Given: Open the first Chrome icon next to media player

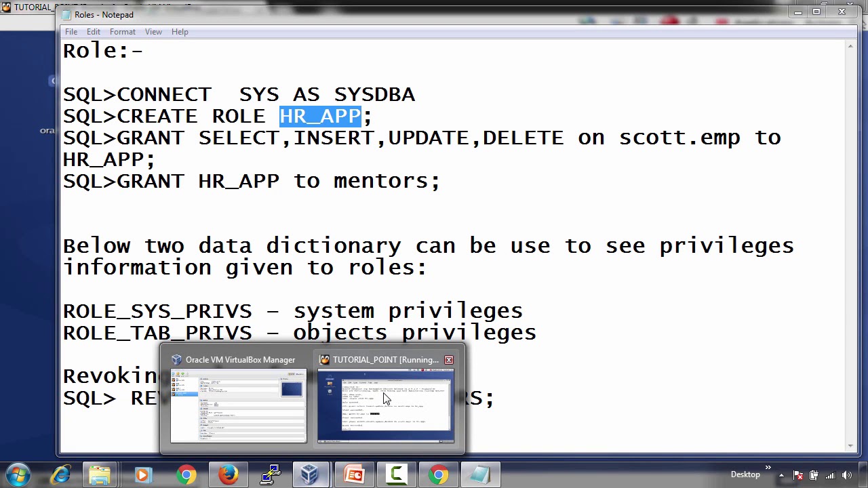Looking at the screenshot, I should pyautogui.click(x=185, y=474).
